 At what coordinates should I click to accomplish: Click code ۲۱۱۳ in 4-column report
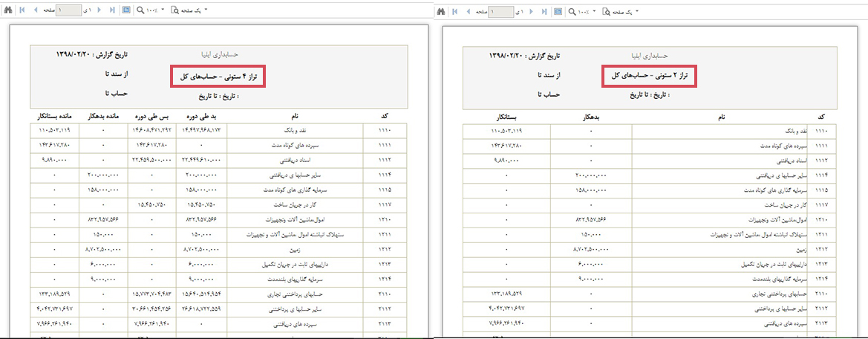tap(385, 325)
